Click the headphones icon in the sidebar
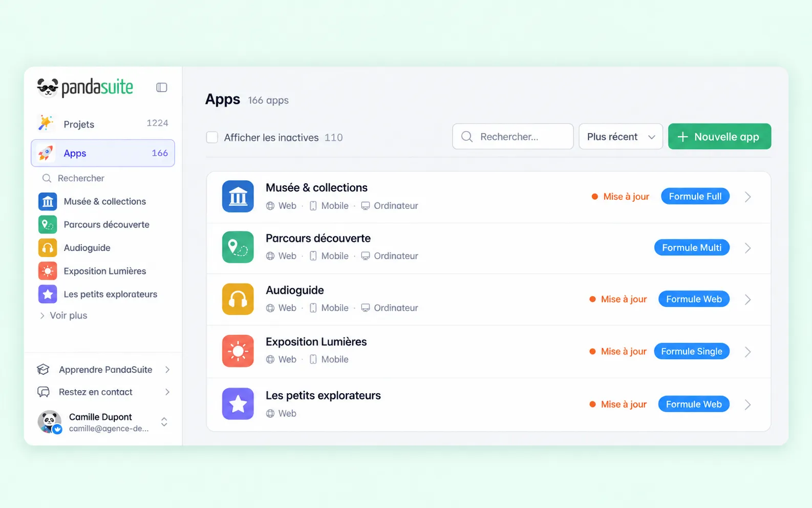Viewport: 812px width, 508px height. point(48,248)
